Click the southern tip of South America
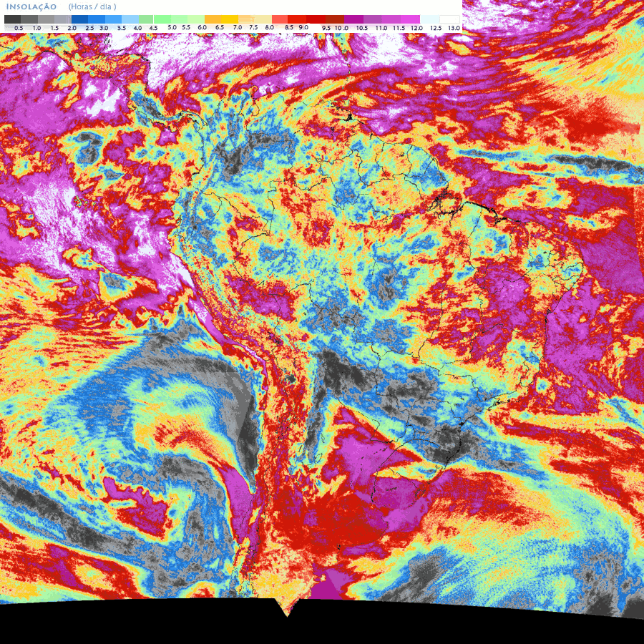 [287, 610]
